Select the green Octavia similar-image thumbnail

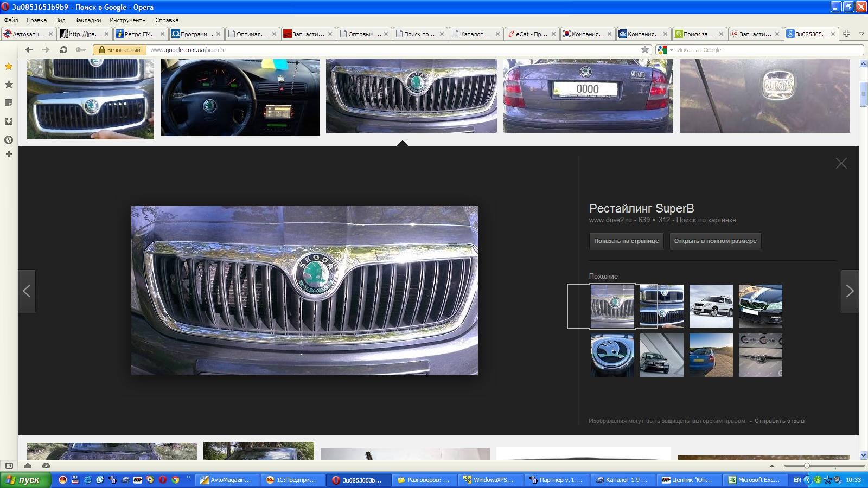(x=761, y=306)
